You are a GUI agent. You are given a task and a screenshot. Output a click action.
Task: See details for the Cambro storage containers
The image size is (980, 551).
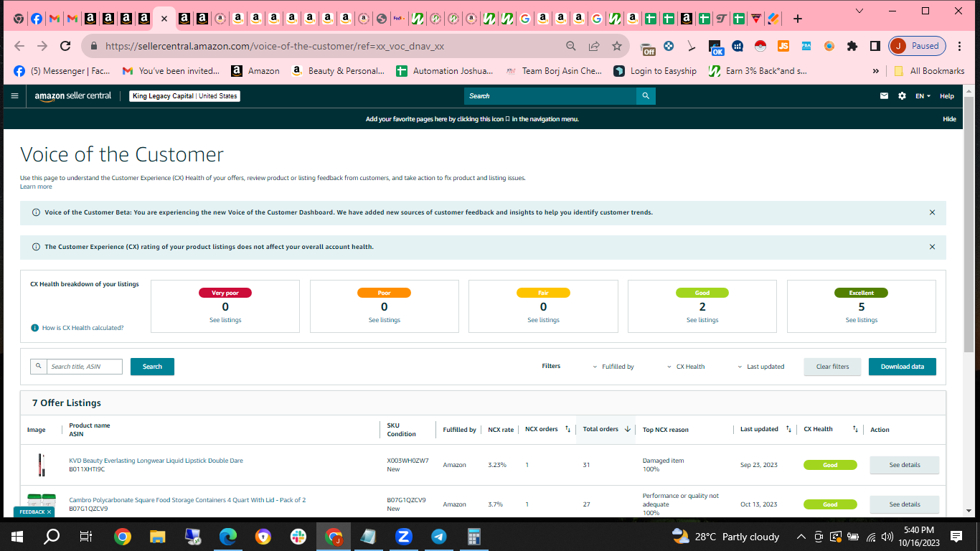(x=904, y=504)
